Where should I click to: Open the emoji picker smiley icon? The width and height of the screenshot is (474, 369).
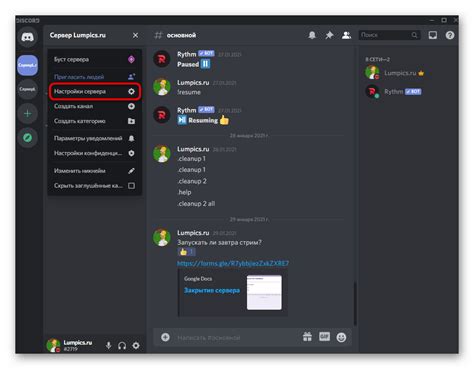pos(341,337)
